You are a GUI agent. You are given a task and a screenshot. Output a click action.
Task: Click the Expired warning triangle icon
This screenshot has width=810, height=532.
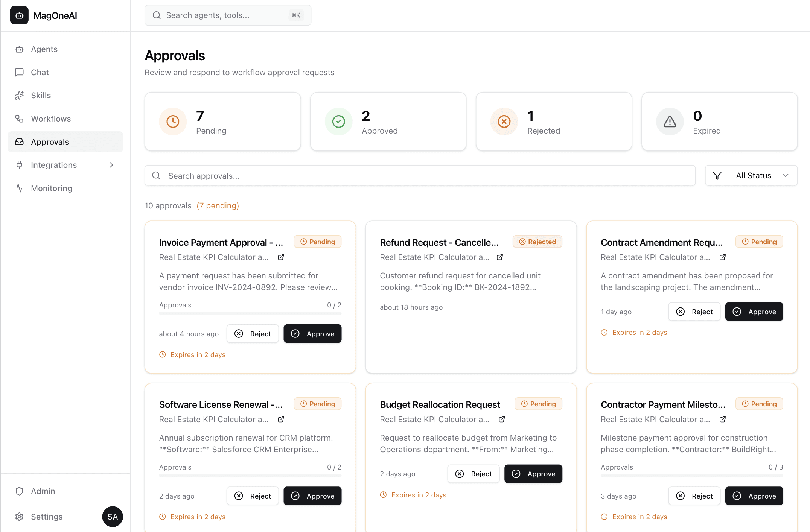[x=670, y=122]
